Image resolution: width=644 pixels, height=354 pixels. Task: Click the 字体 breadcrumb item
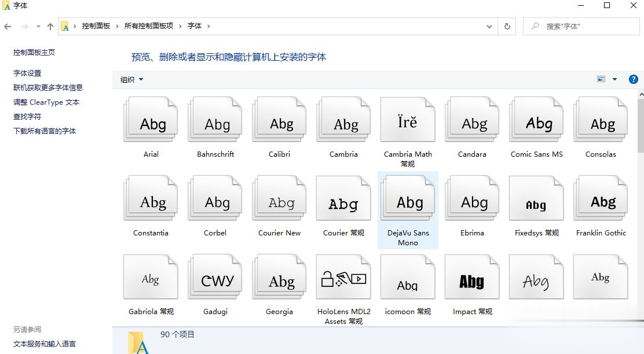tap(195, 26)
